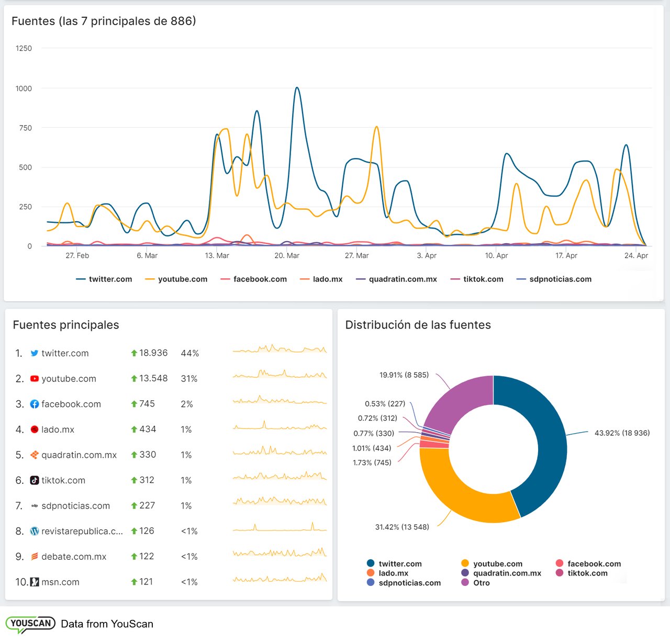Click the Twitter bird icon in sources list
The image size is (670, 644).
(35, 353)
